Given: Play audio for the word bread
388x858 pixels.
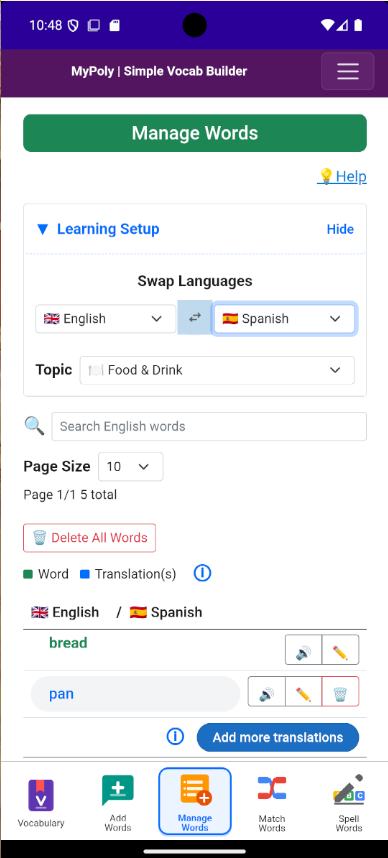Looking at the screenshot, I should (303, 650).
